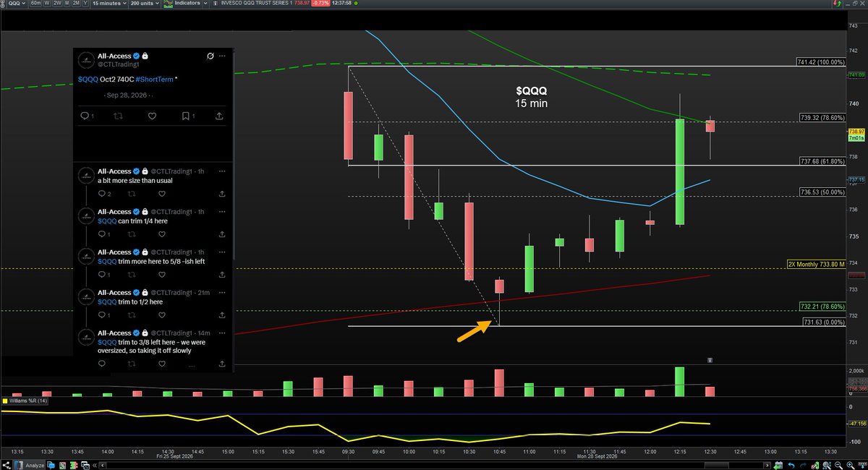Click the auto-fit zoom magnifier icon
Viewport: 868px width, 470px height.
[x=827, y=465]
